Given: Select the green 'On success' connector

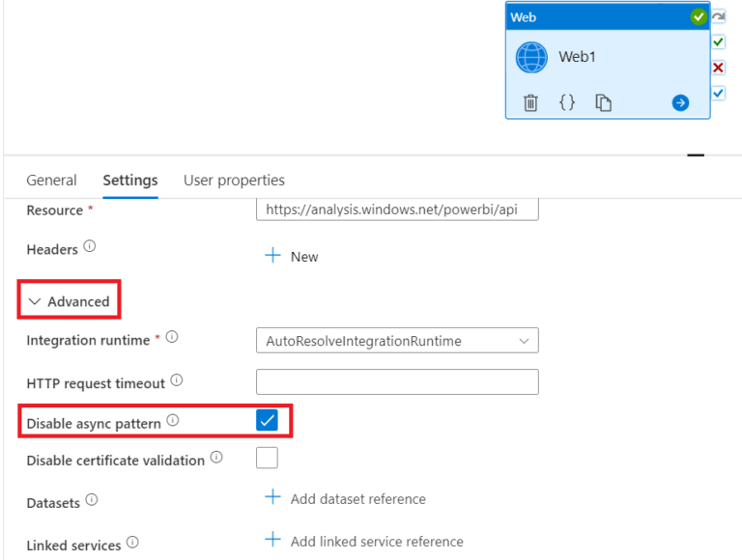Looking at the screenshot, I should 718,42.
